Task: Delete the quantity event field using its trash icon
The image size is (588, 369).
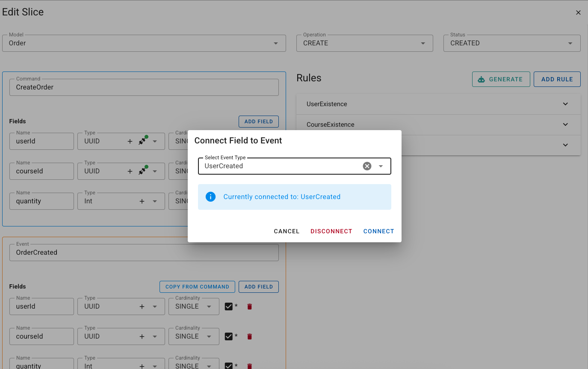Action: [249, 366]
